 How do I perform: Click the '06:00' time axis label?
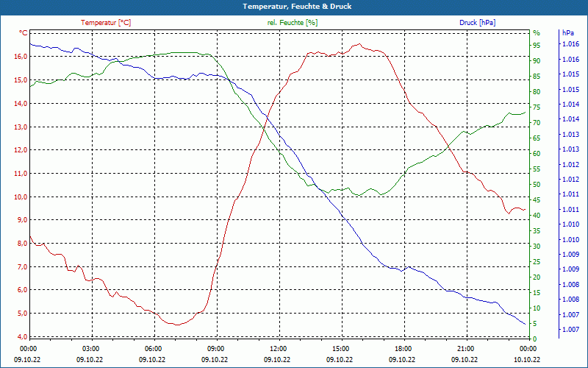tap(152, 349)
